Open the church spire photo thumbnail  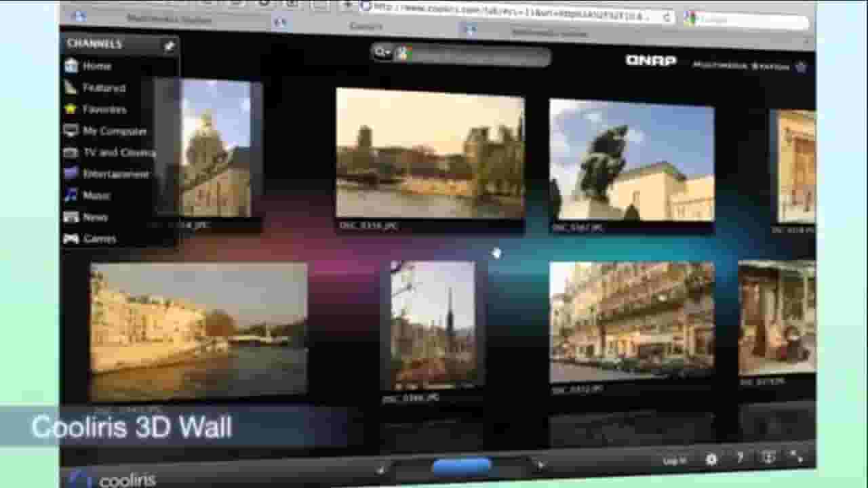433,325
